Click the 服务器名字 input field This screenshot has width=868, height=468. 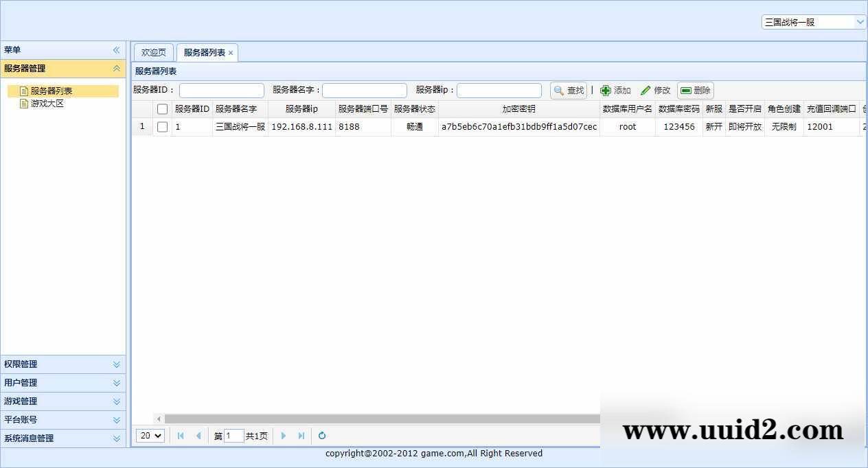click(x=364, y=90)
